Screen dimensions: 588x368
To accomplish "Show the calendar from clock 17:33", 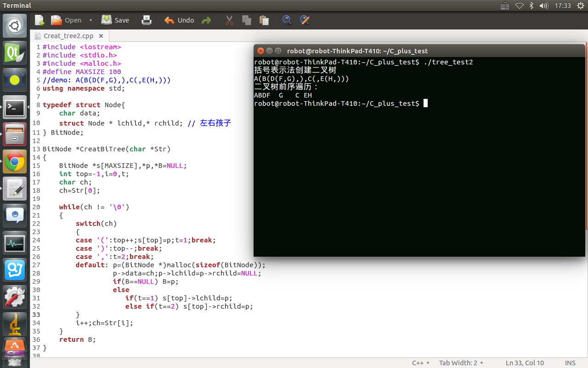I will [563, 6].
